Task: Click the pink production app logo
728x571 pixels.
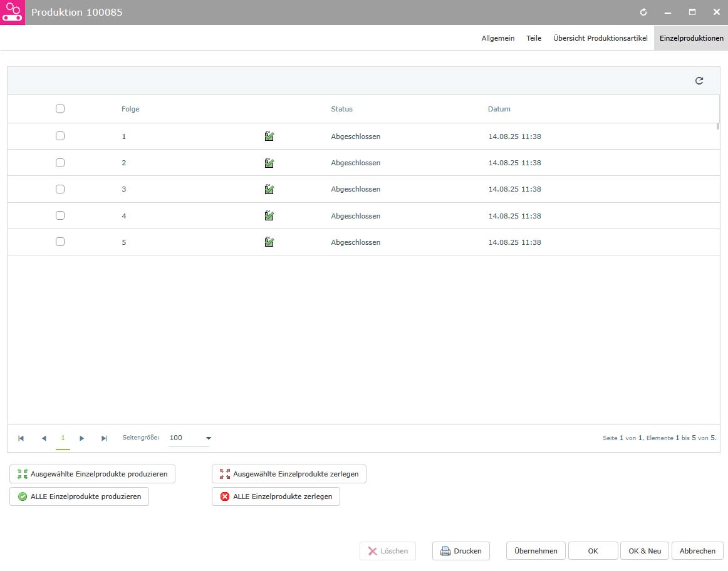Action: (12, 12)
